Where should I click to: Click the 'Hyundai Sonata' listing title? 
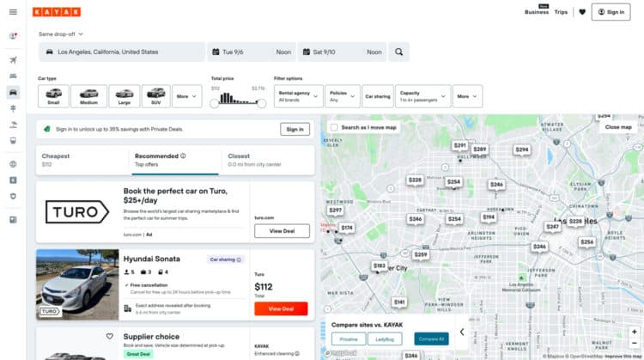151,259
